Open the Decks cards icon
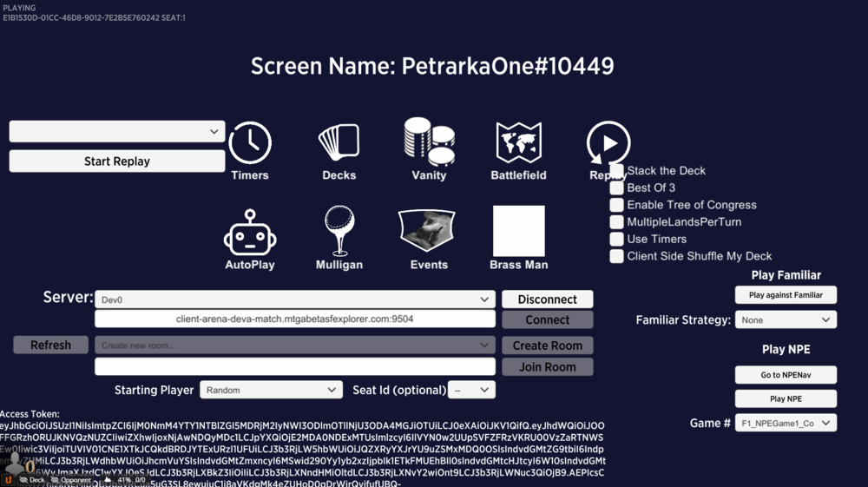 339,142
